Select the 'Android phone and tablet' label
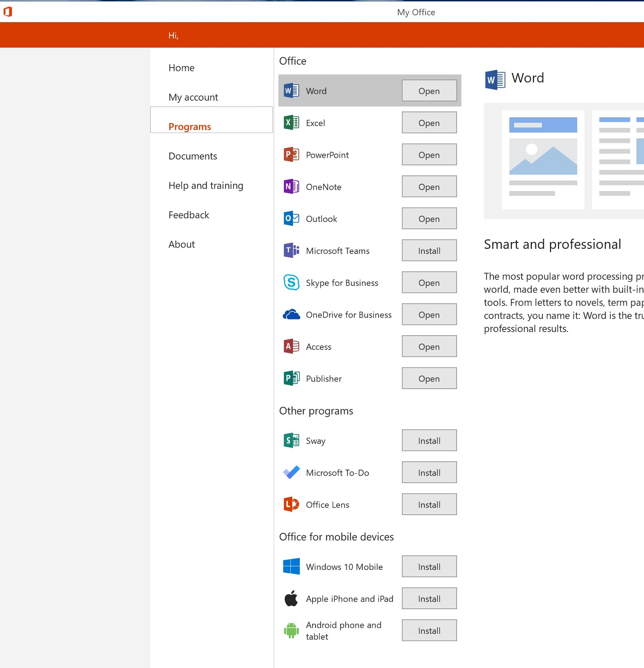The image size is (644, 668). [x=343, y=631]
